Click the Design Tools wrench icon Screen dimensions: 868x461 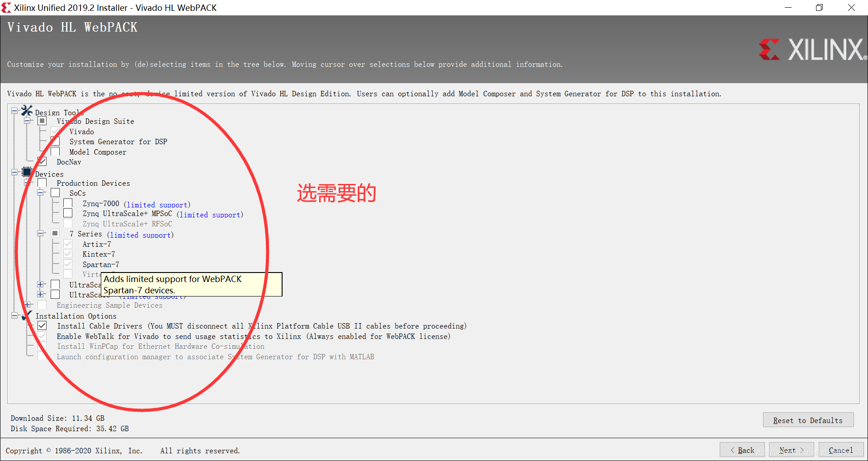27,111
